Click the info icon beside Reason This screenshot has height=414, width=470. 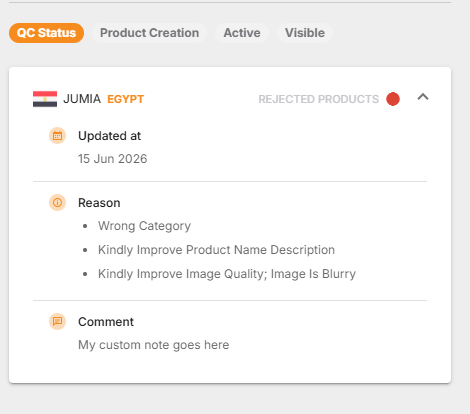(58, 203)
